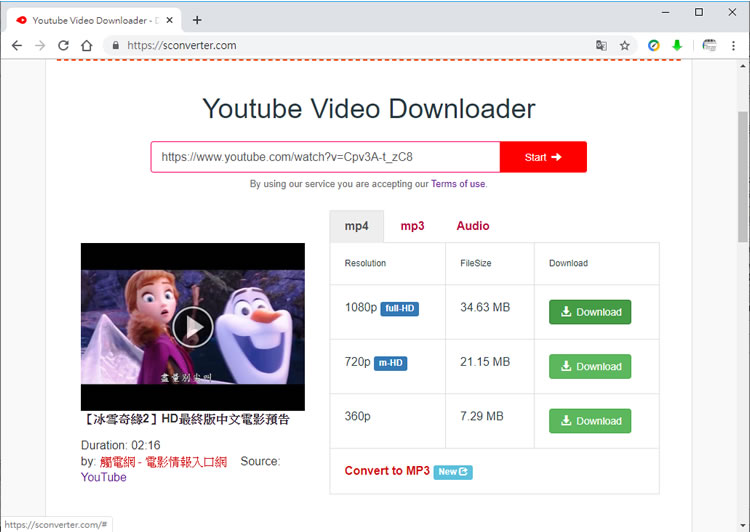Click the green download arrow extension icon

[x=677, y=45]
